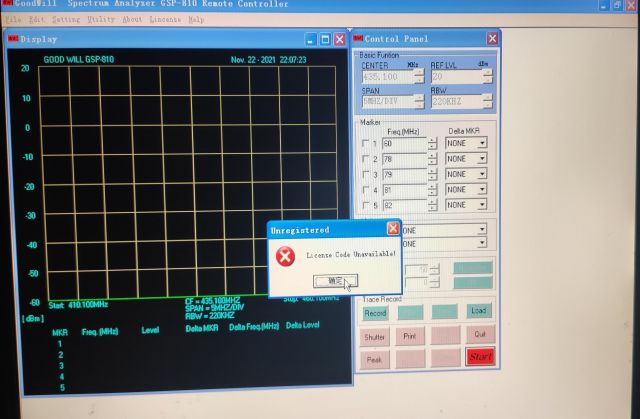Click the GOOD WILL GSP-810 heading text

coord(79,60)
